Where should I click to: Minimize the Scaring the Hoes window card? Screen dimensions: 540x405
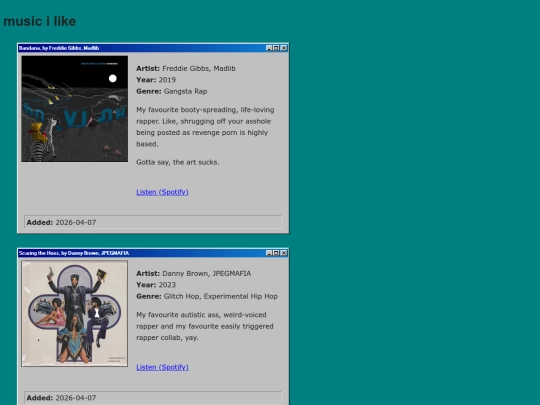(269, 253)
